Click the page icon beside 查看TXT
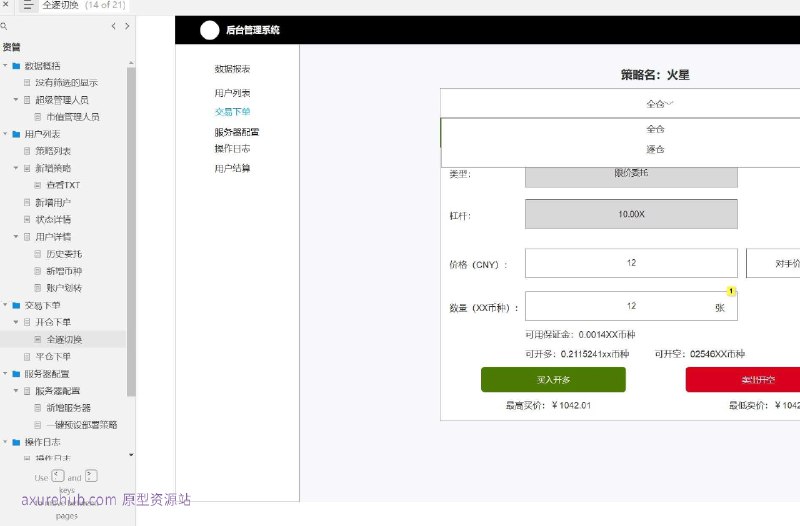The height and width of the screenshot is (526, 800). [x=37, y=185]
